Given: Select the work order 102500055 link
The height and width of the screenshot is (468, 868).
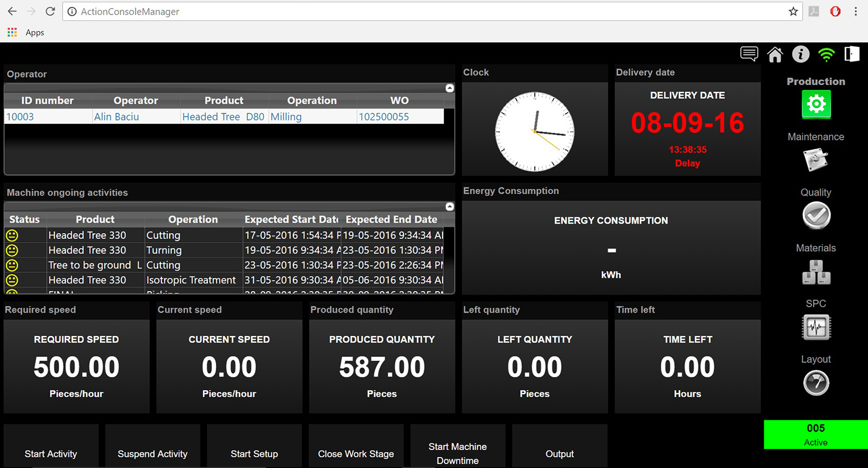Looking at the screenshot, I should (384, 117).
